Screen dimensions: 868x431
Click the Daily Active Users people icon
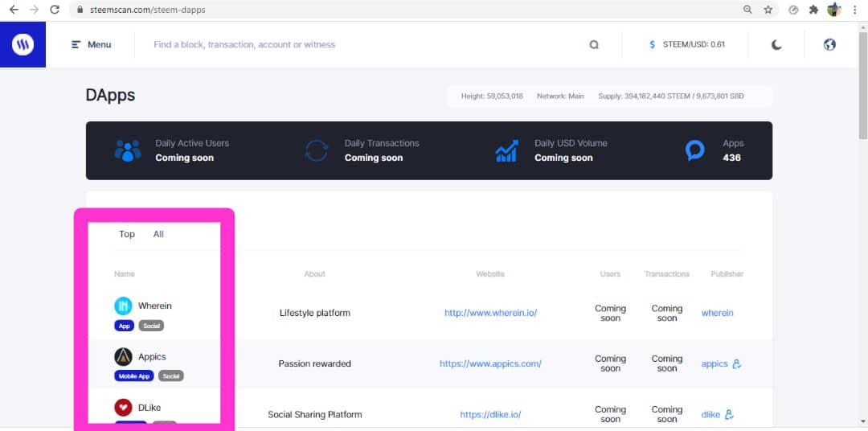[x=128, y=150]
